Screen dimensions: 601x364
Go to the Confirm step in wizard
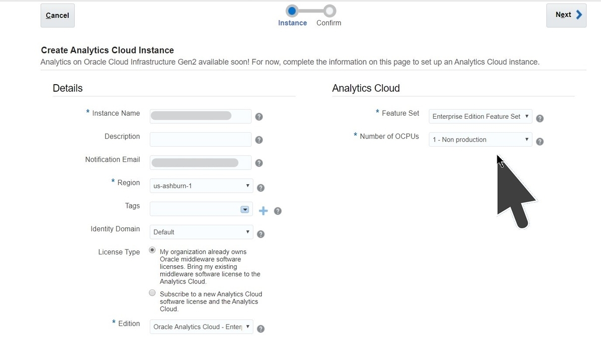pyautogui.click(x=329, y=11)
